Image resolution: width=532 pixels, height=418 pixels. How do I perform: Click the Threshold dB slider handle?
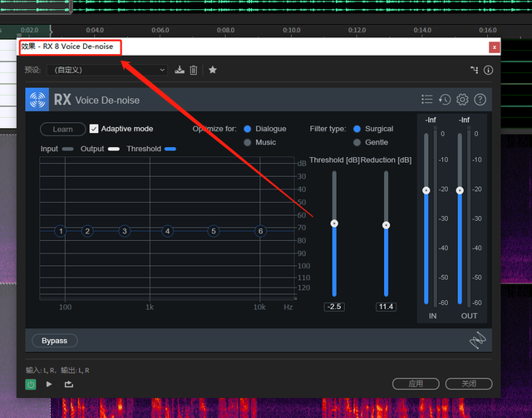(334, 223)
